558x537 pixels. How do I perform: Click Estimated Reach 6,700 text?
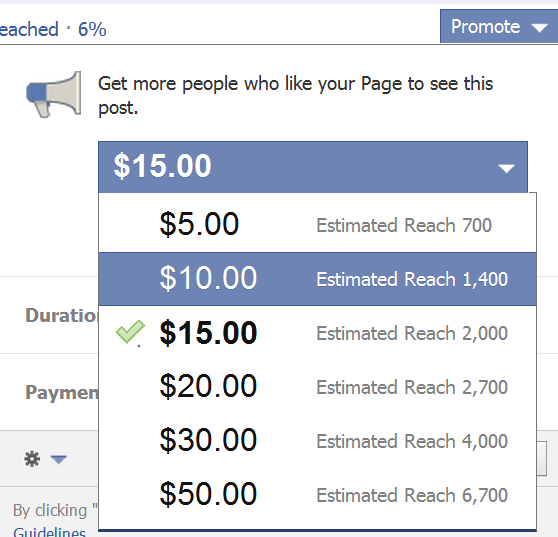(412, 495)
